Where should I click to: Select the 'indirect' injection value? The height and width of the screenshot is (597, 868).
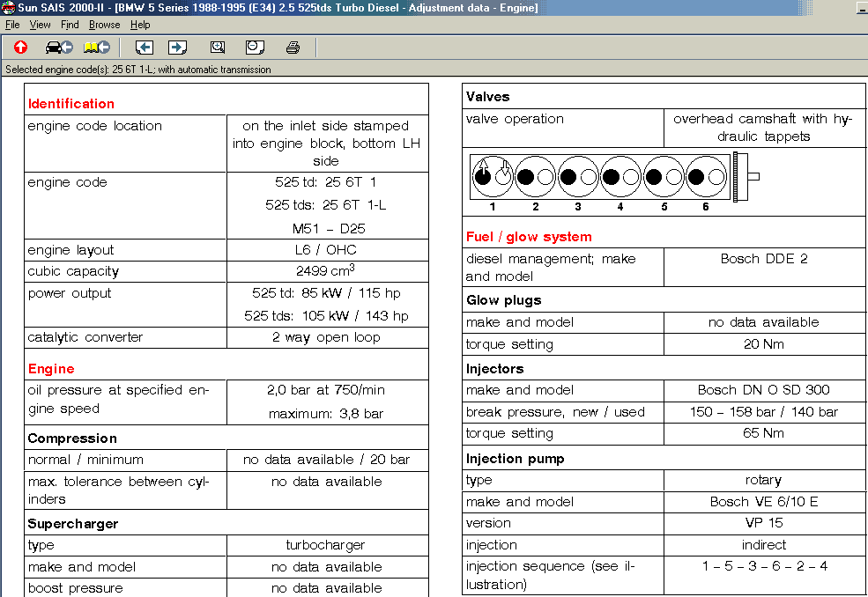pyautogui.click(x=764, y=545)
